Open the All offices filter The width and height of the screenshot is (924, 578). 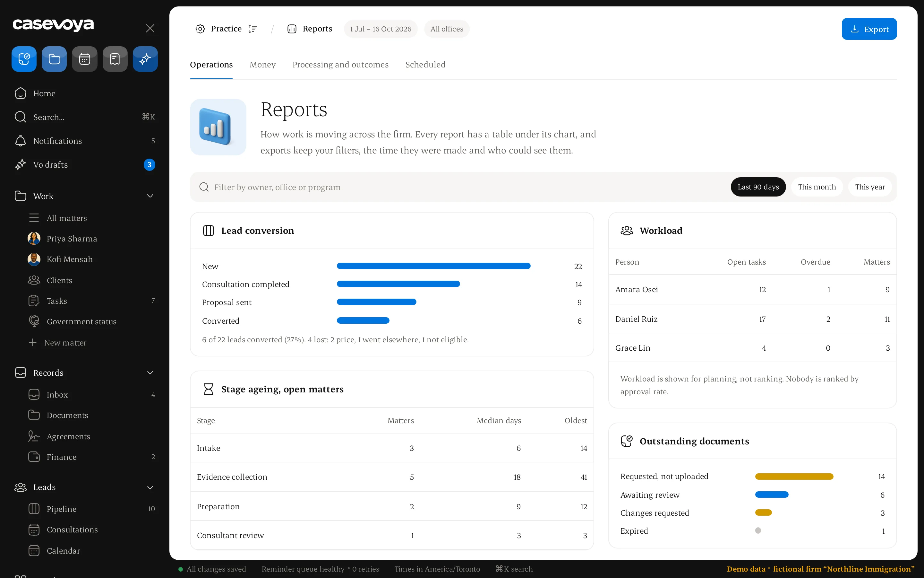[x=447, y=29]
